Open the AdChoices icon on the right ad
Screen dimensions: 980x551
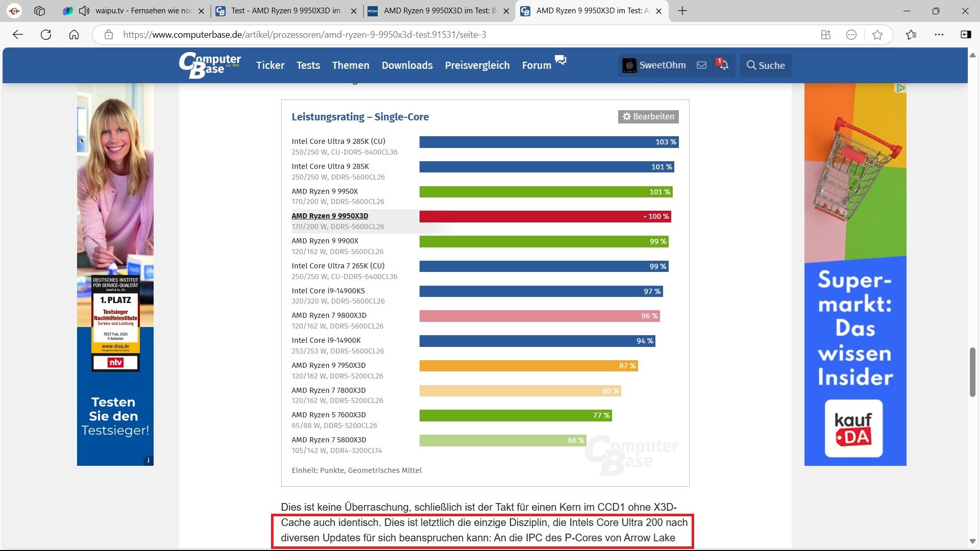point(900,88)
